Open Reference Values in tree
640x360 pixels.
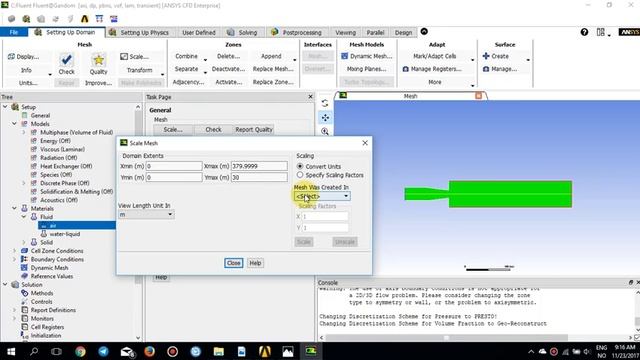pyautogui.click(x=51, y=276)
